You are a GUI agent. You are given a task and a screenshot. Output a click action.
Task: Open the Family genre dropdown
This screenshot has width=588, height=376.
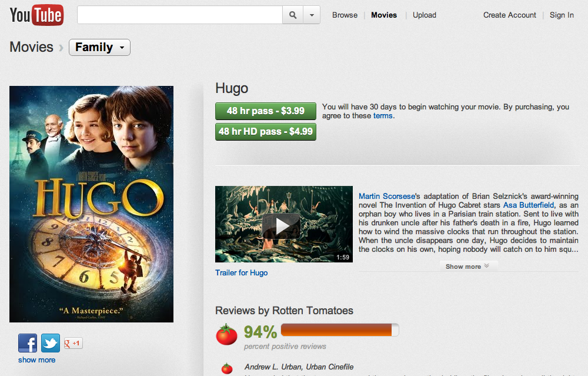99,48
